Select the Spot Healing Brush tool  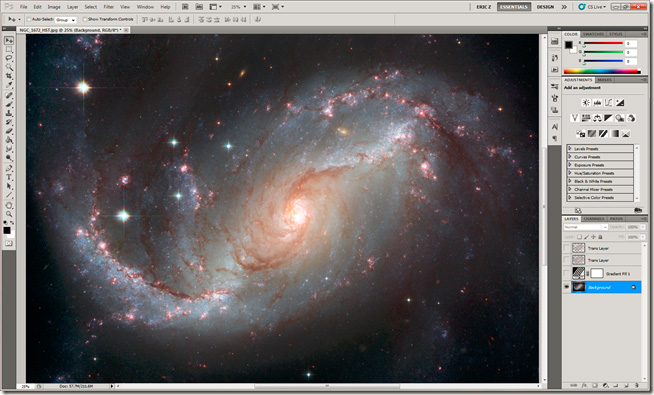coord(9,96)
